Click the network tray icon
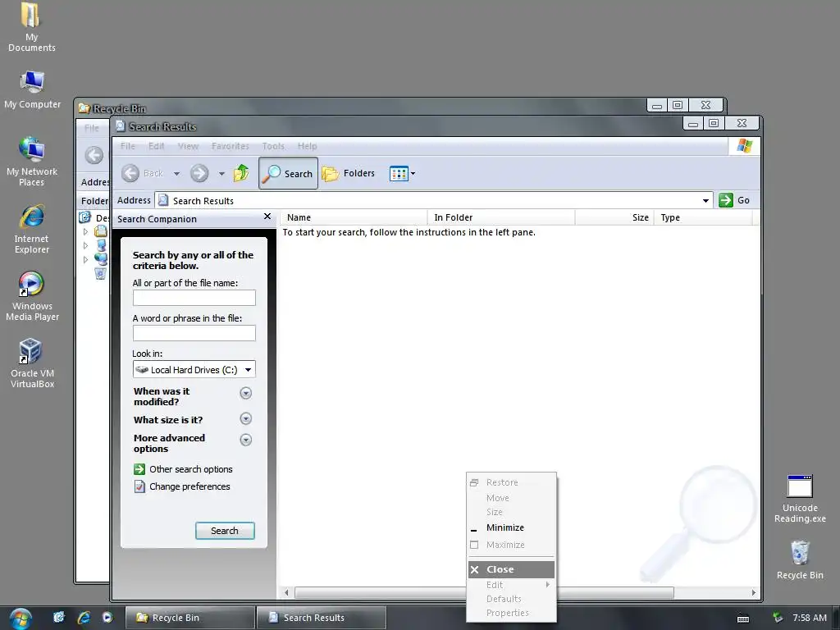This screenshot has height=630, width=840. pyautogui.click(x=778, y=618)
